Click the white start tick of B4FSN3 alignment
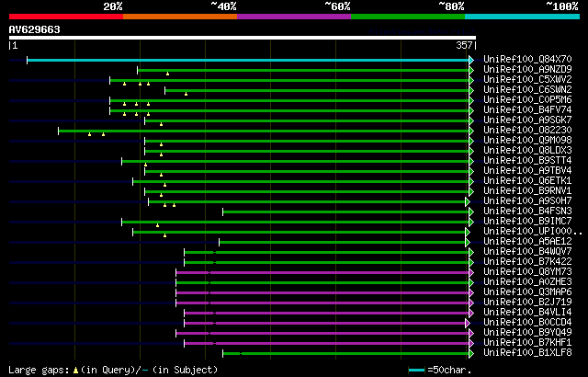The image size is (588, 377). [x=222, y=211]
